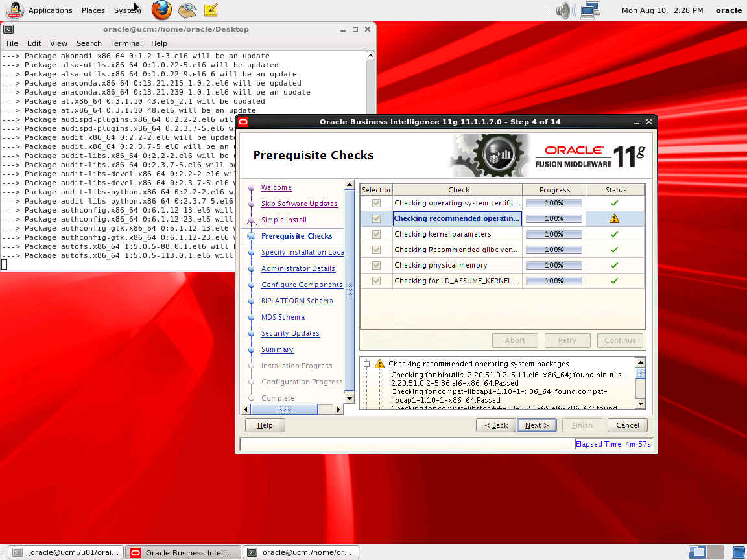This screenshot has height=560, width=747.
Task: Click the second workspace in the switcher
Action: 715,552
